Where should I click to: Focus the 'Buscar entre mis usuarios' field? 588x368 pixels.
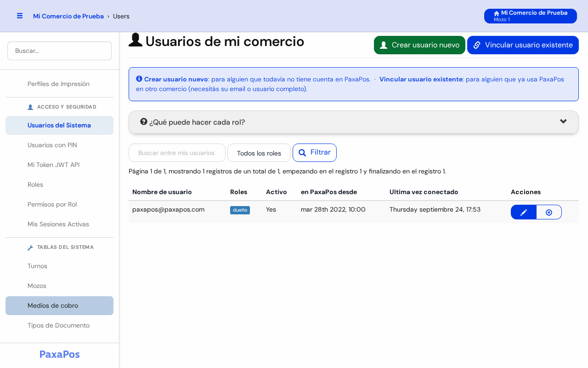coord(177,153)
